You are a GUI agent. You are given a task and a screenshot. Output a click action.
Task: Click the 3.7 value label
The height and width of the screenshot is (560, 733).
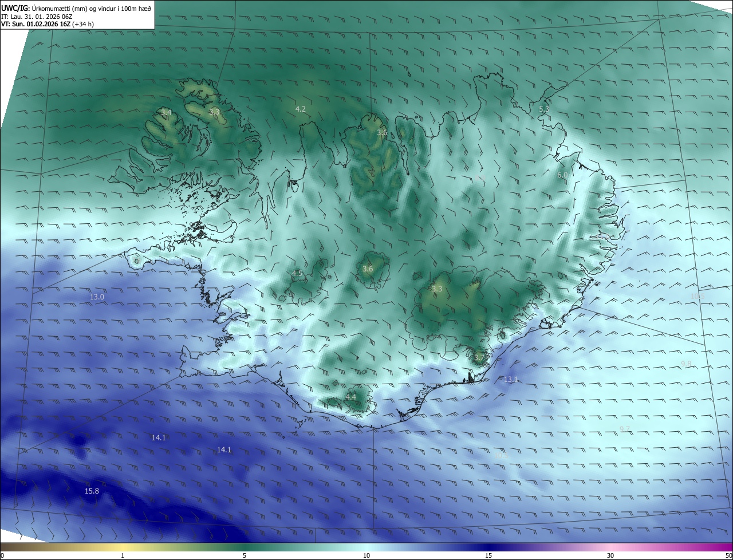click(479, 357)
